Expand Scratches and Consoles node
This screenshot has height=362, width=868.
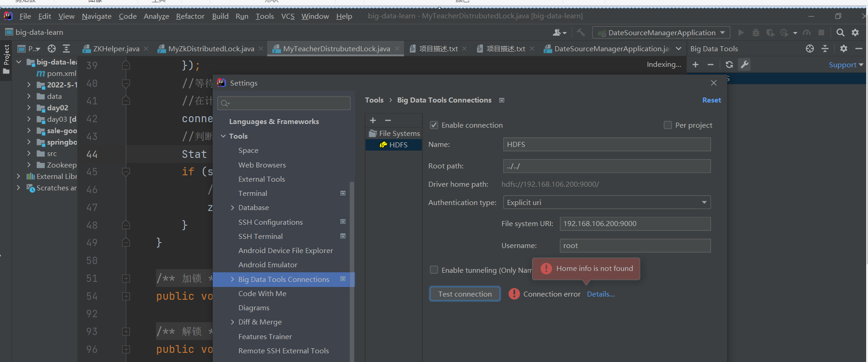(18, 188)
